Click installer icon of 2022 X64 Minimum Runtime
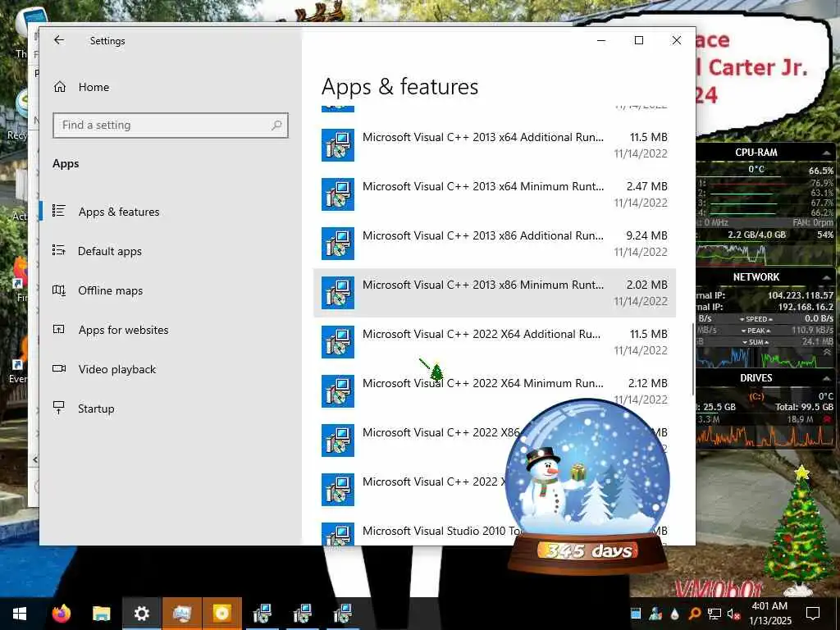The height and width of the screenshot is (630, 840). pos(338,391)
